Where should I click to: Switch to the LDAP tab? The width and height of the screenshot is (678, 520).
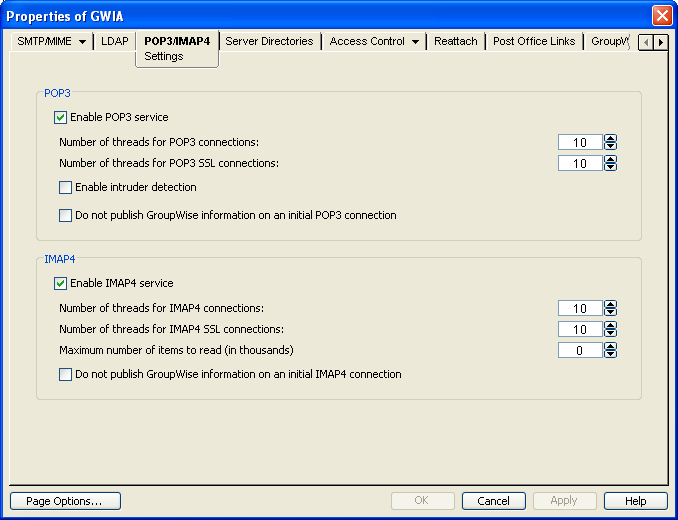click(115, 41)
